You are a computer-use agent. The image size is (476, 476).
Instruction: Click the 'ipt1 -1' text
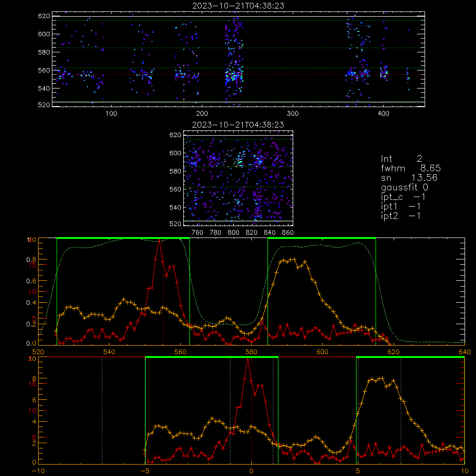(x=400, y=207)
